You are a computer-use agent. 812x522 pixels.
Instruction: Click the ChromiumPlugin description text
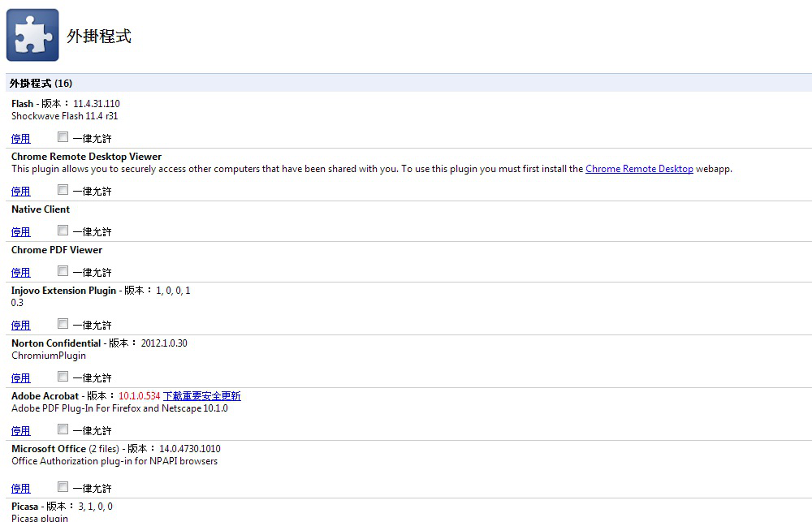(49, 356)
